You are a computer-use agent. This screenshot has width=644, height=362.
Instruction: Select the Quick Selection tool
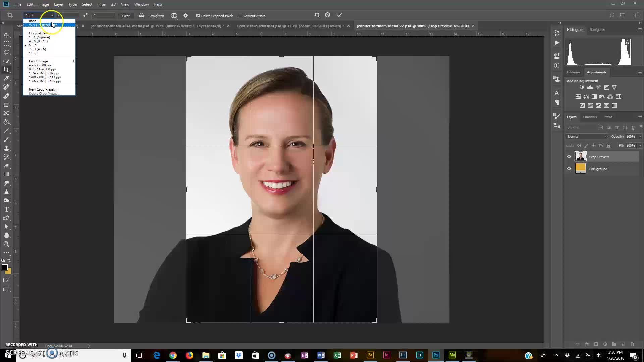[6, 61]
